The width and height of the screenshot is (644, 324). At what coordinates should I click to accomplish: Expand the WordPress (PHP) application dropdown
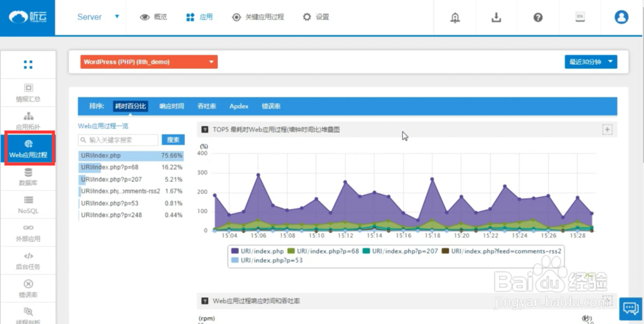coord(149,62)
